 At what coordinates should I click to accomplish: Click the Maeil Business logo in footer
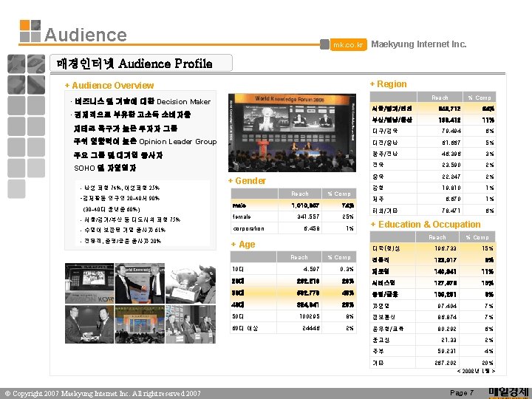click(509, 392)
